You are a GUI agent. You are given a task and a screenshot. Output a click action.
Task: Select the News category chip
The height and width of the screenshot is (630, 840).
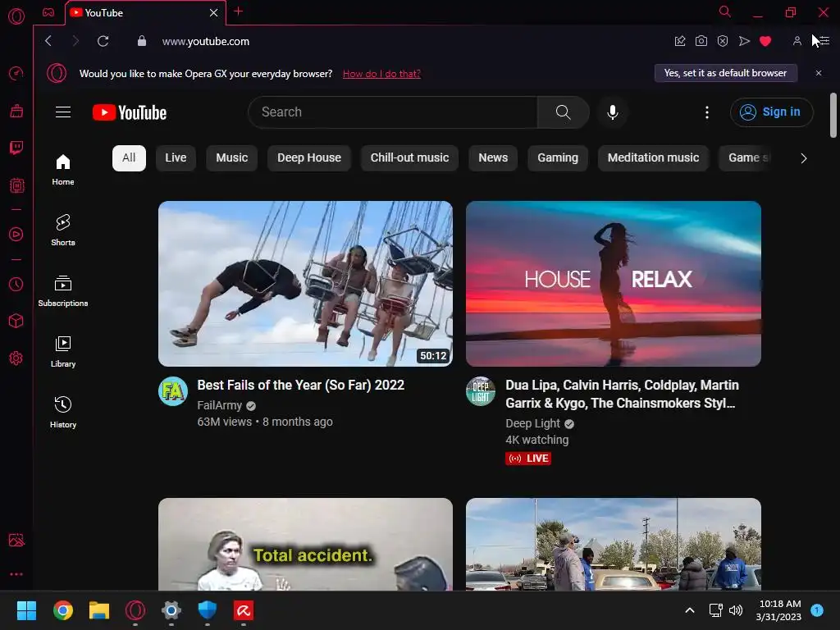(x=493, y=158)
